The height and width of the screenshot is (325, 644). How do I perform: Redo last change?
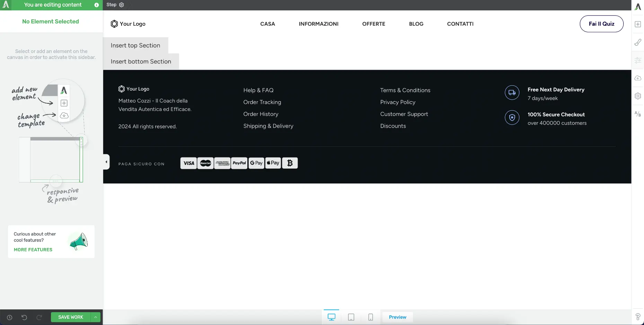[39, 317]
